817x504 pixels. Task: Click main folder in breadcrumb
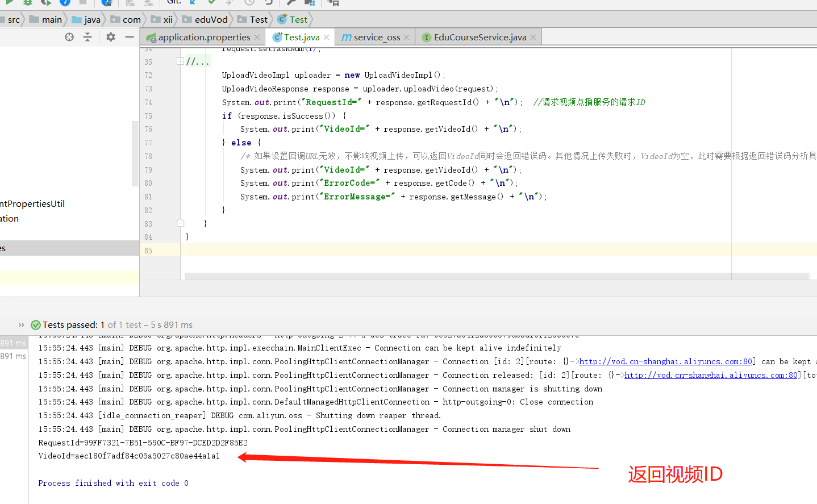(46, 19)
